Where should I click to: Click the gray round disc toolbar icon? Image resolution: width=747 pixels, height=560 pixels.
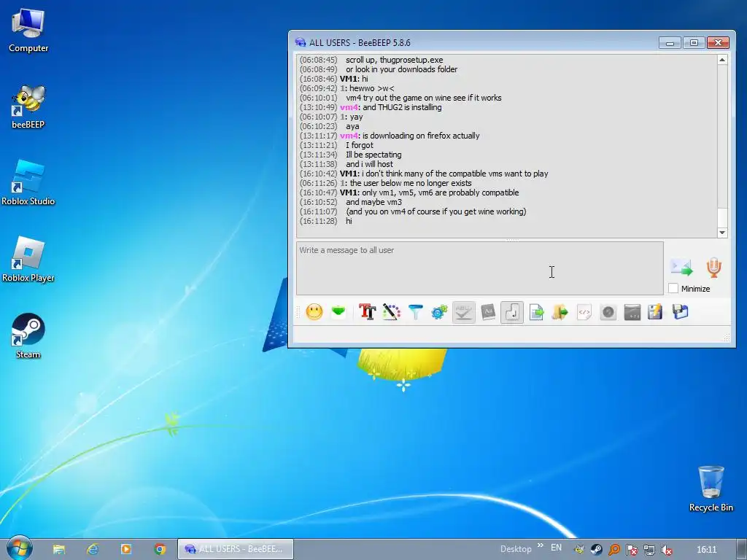608,312
